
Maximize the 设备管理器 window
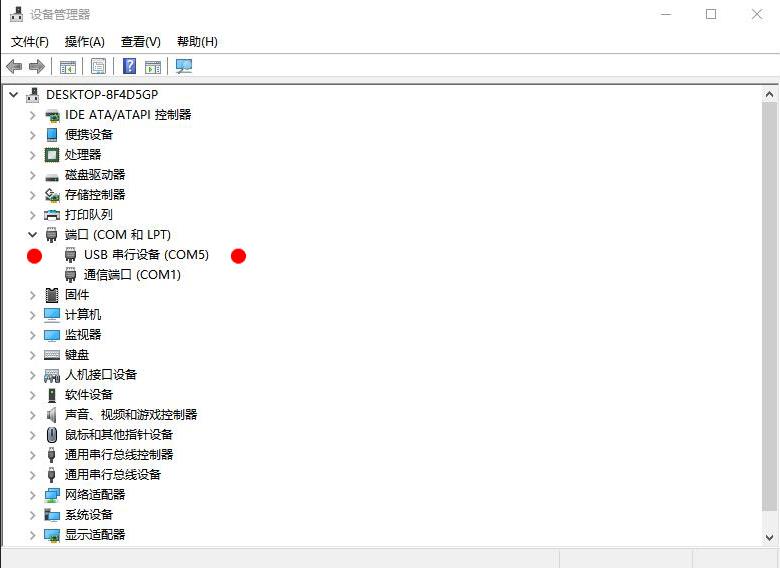[x=711, y=14]
